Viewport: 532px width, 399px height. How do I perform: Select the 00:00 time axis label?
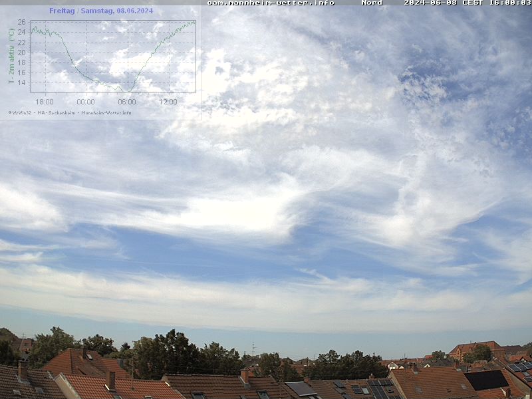(85, 102)
